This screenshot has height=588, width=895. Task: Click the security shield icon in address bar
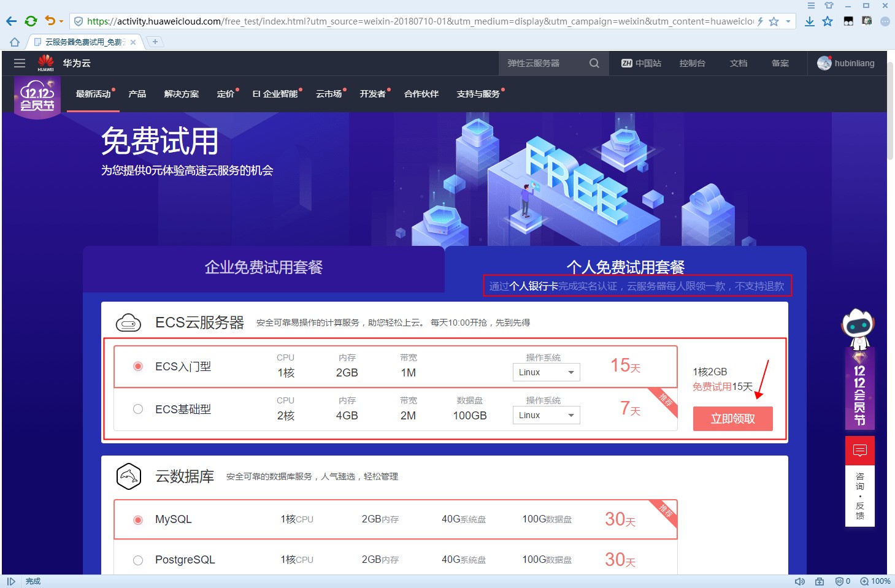[79, 21]
